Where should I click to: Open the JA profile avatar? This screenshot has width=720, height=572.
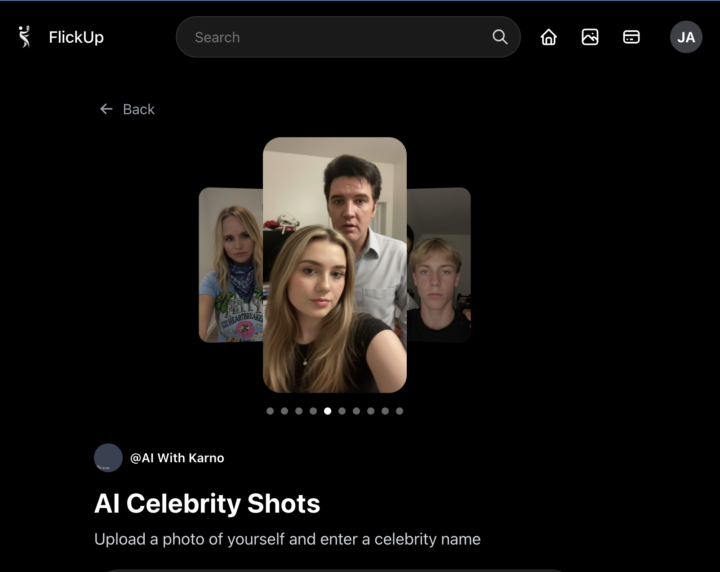click(686, 37)
